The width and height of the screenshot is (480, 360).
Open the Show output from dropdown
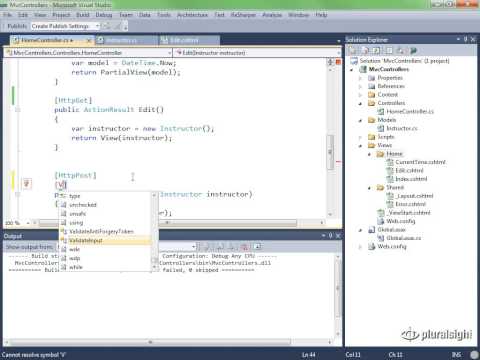[194, 247]
